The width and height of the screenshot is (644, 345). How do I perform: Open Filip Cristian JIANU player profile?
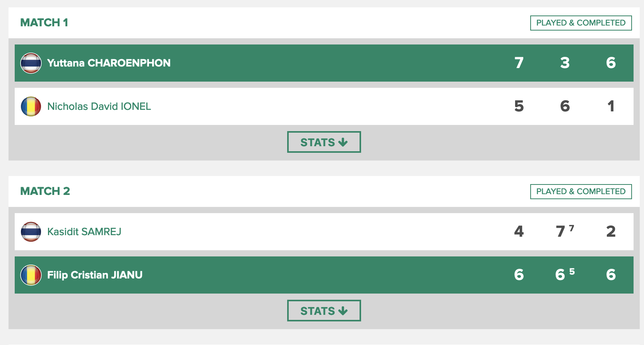[95, 275]
